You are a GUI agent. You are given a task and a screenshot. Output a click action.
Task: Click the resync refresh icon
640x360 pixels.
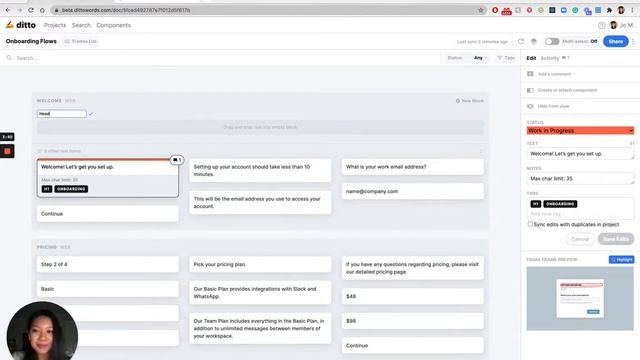pos(521,41)
